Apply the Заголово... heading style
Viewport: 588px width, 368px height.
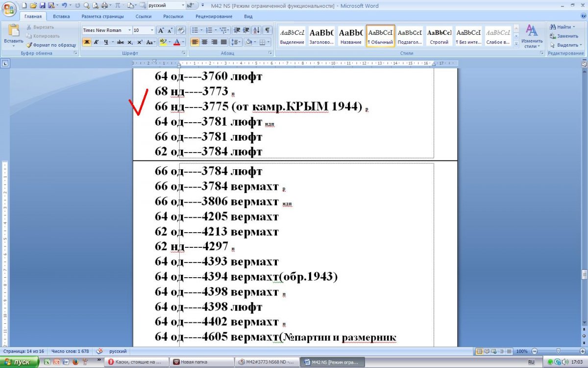click(321, 37)
